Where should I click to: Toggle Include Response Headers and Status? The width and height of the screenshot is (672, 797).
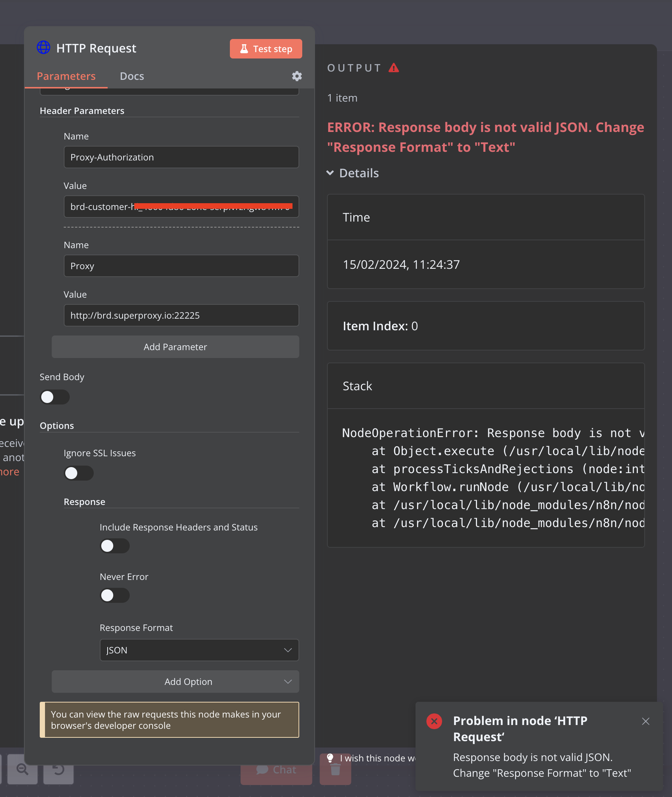pos(115,546)
